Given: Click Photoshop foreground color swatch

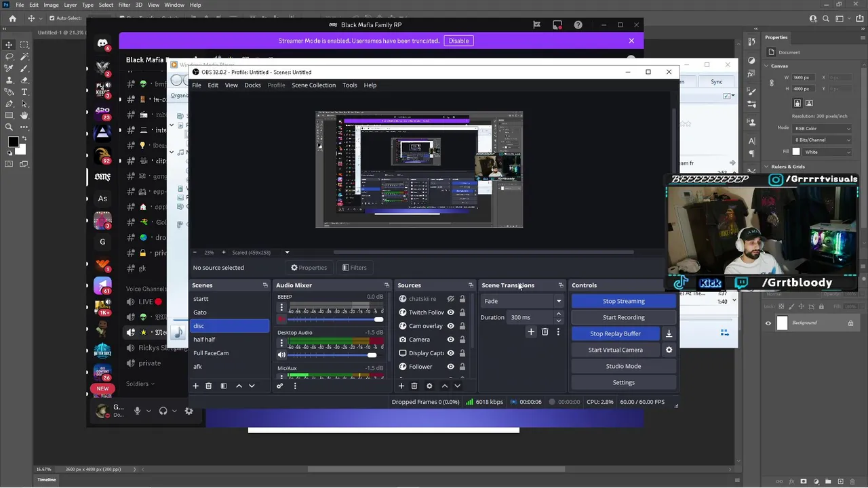Looking at the screenshot, I should 13,142.
